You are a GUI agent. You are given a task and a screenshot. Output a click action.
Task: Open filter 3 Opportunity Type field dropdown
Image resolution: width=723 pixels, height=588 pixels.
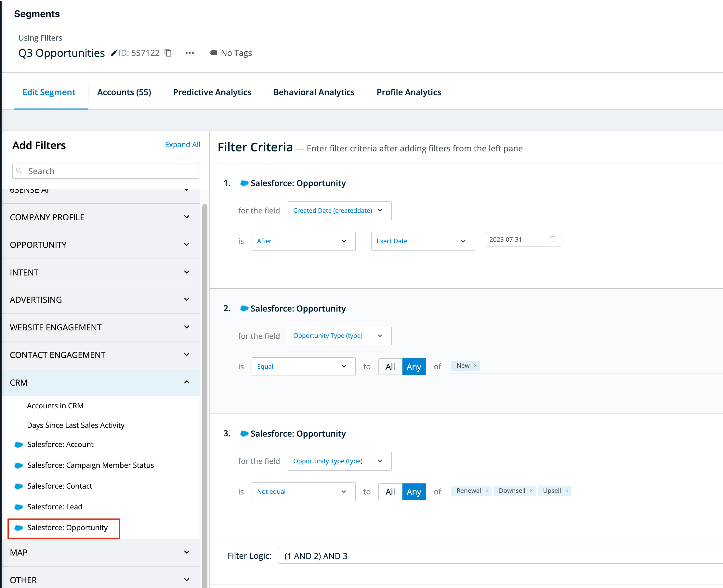click(339, 461)
